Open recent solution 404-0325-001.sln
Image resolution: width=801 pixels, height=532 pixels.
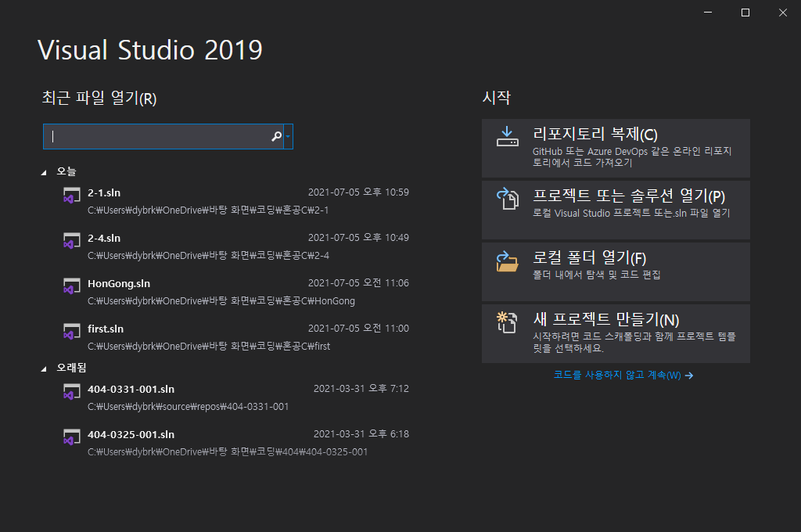pyautogui.click(x=235, y=443)
